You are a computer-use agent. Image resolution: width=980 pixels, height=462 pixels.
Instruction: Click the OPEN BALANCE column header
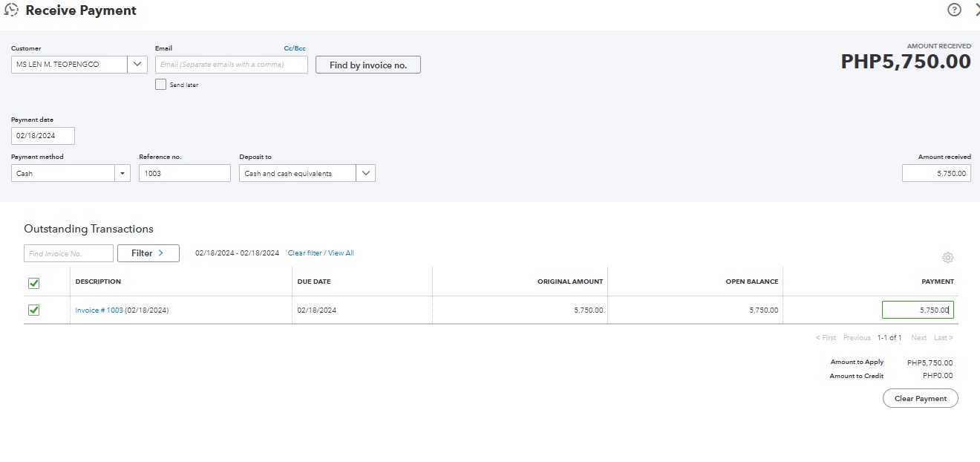point(752,282)
